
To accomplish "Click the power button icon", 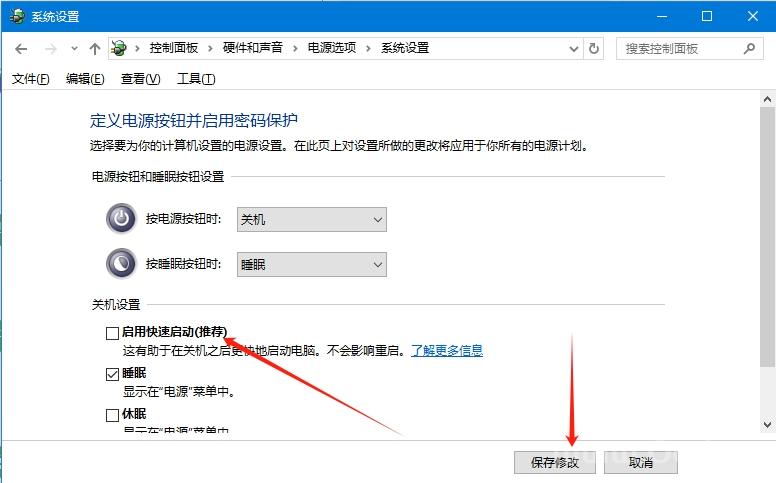I will tap(121, 219).
